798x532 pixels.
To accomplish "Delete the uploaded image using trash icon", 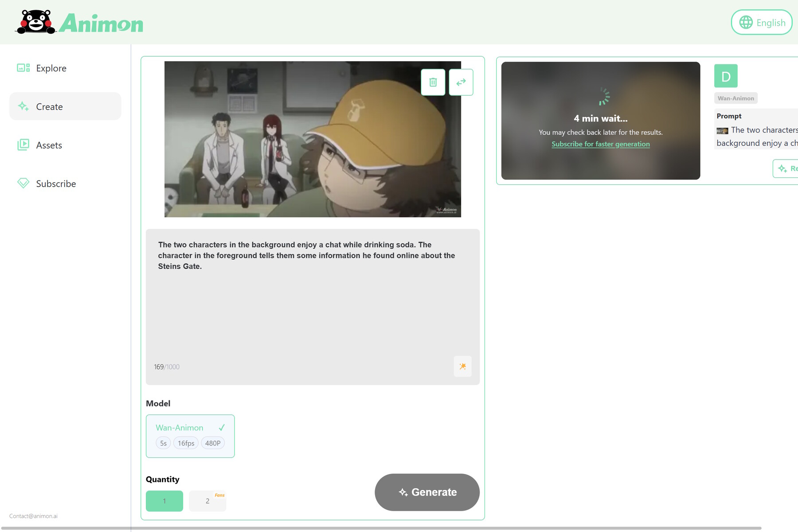I will pyautogui.click(x=433, y=82).
